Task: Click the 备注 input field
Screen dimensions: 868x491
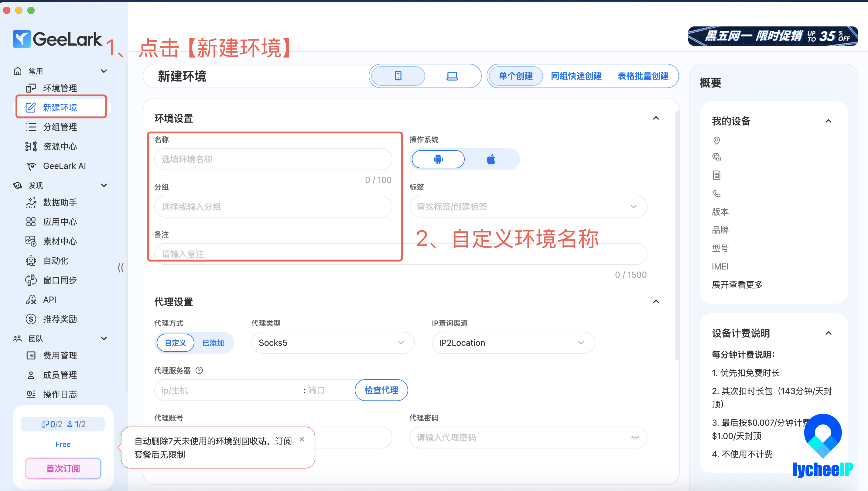Action: [x=401, y=254]
